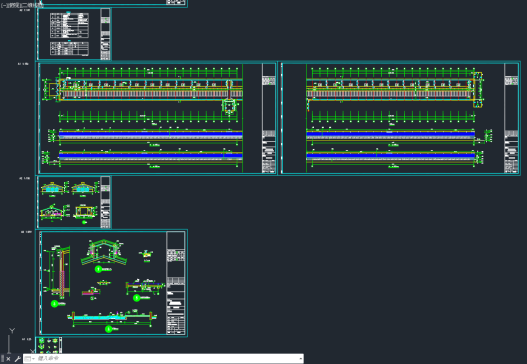Grab the command line grip handle
This screenshot has height=364, width=527.
[2, 359]
